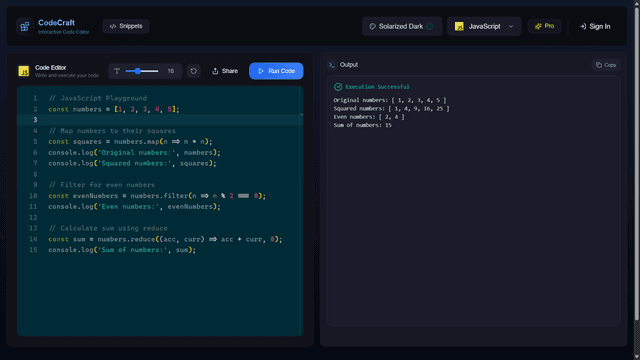Click output line 'Sum of numbers: 15'
The width and height of the screenshot is (640, 360).
[x=362, y=125]
